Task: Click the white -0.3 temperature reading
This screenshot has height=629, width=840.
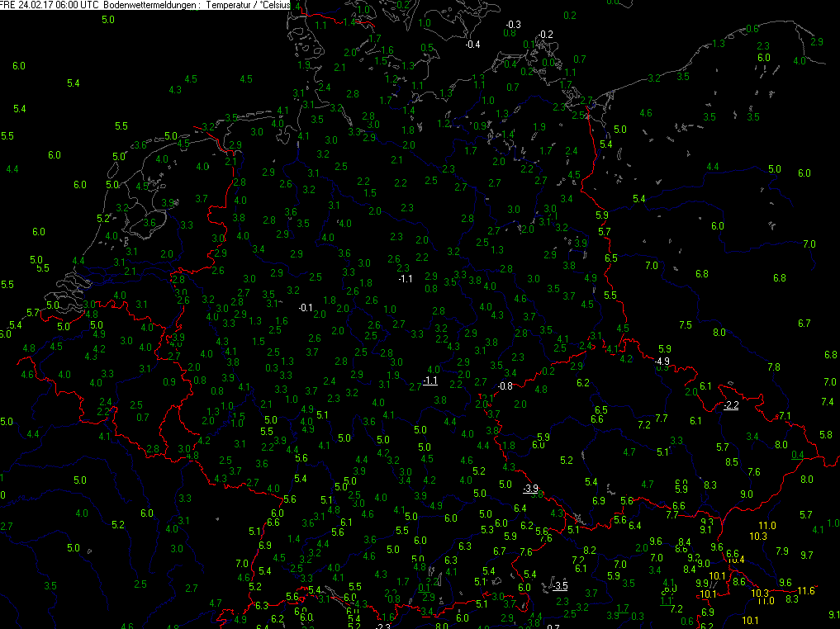Action: (x=513, y=25)
